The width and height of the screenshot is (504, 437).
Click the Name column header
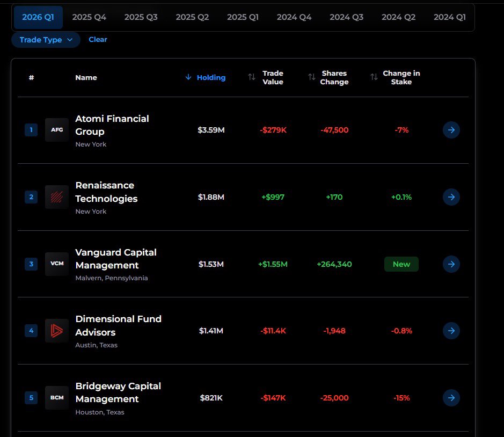[x=86, y=77]
